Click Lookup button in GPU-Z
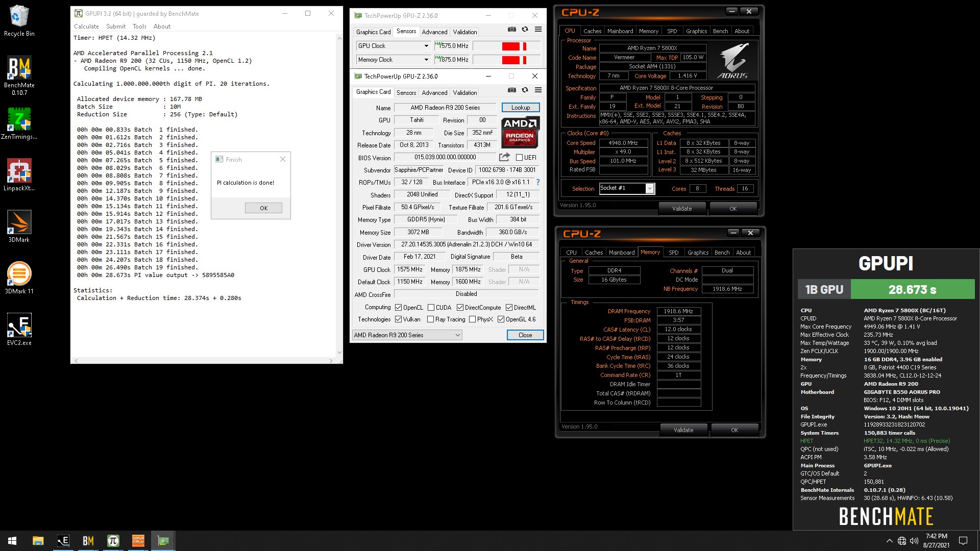The width and height of the screenshot is (980, 551). coord(521,108)
